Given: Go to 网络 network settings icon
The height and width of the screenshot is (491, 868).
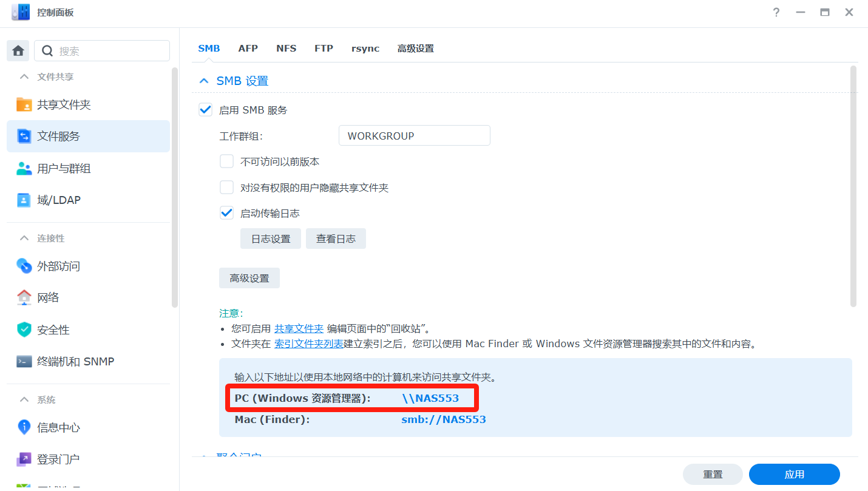Looking at the screenshot, I should click(24, 297).
